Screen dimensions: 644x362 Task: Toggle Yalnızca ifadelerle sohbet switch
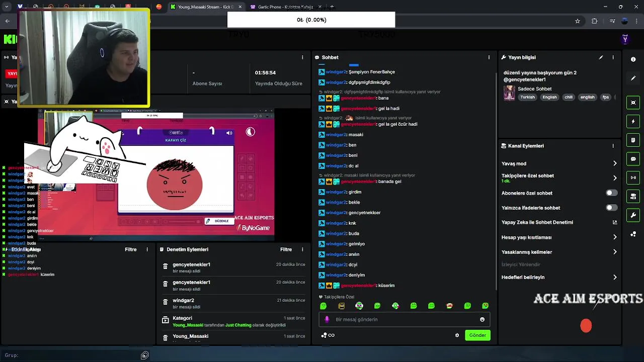coord(611,208)
